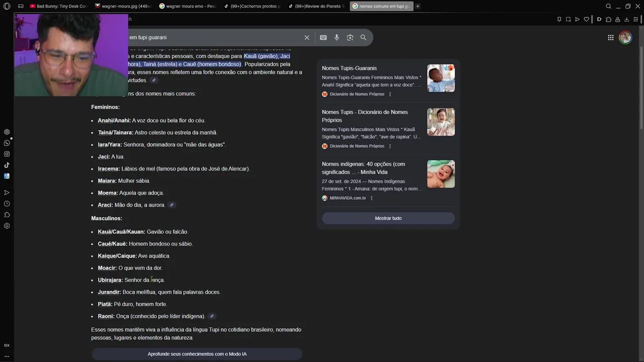Click the Femininos heading

tap(105, 107)
